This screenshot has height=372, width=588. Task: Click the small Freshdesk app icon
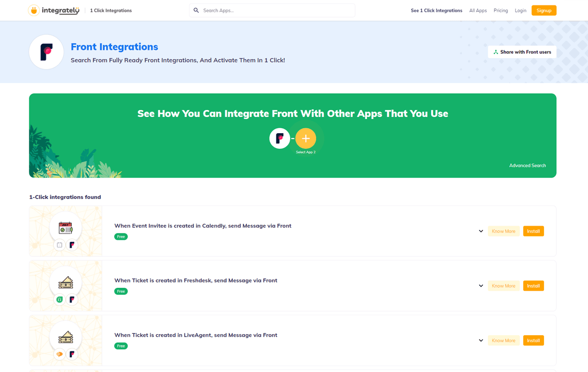click(x=59, y=300)
